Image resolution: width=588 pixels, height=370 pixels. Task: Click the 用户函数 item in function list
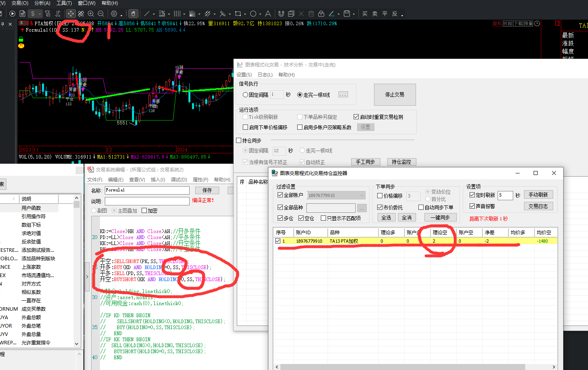click(x=31, y=208)
